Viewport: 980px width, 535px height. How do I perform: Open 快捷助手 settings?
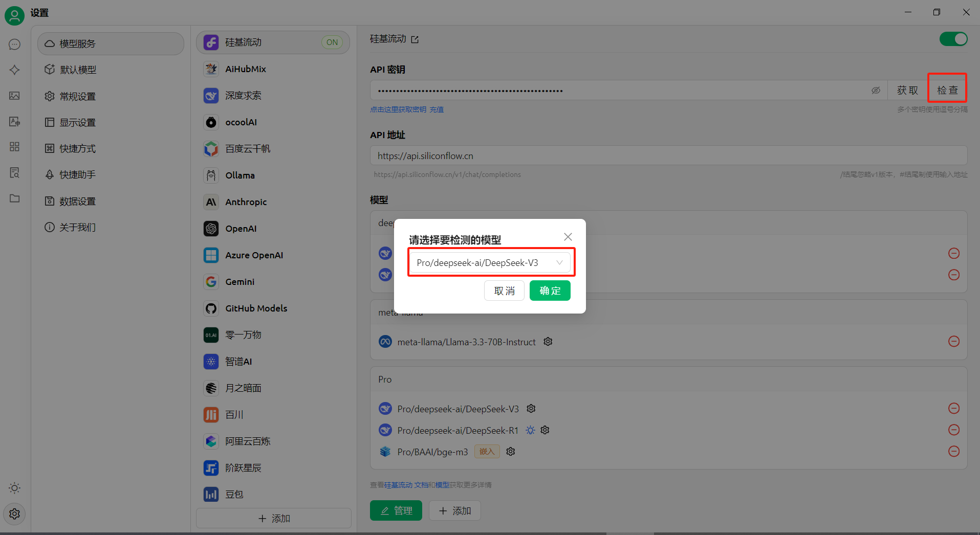(111, 174)
